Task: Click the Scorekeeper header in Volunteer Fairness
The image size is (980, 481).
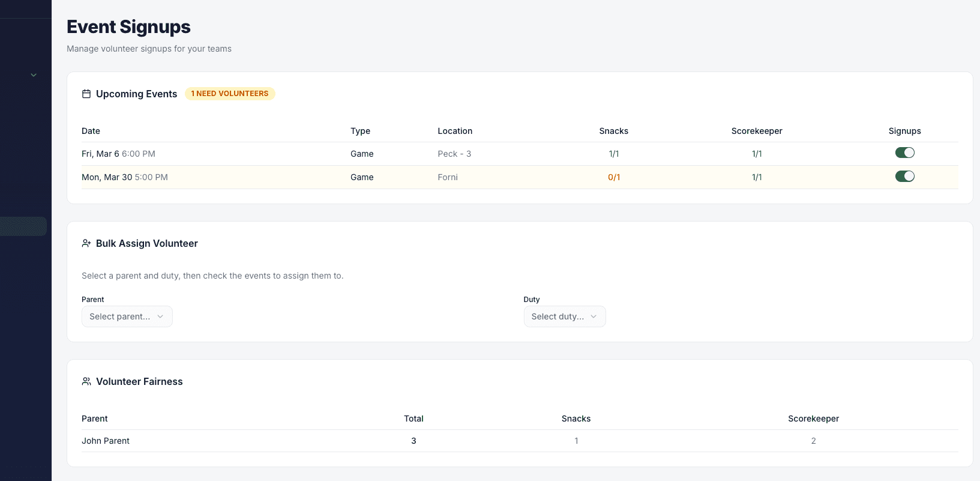Action: click(813, 419)
